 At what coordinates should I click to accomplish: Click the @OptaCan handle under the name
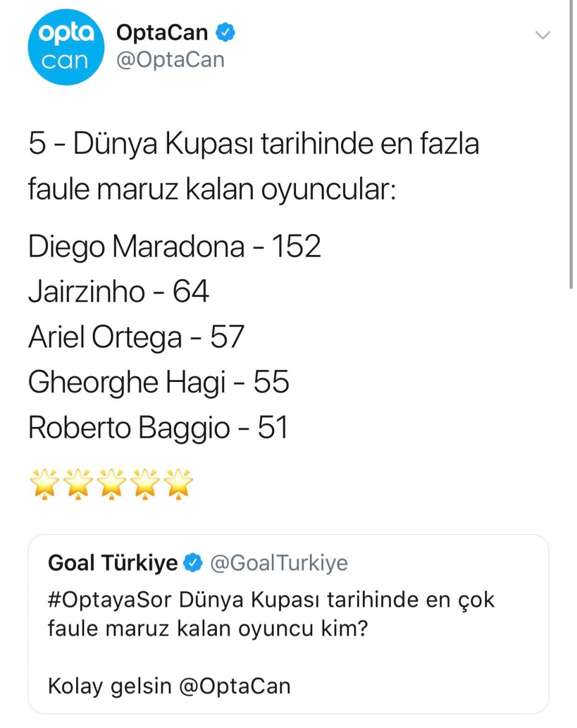click(x=170, y=60)
